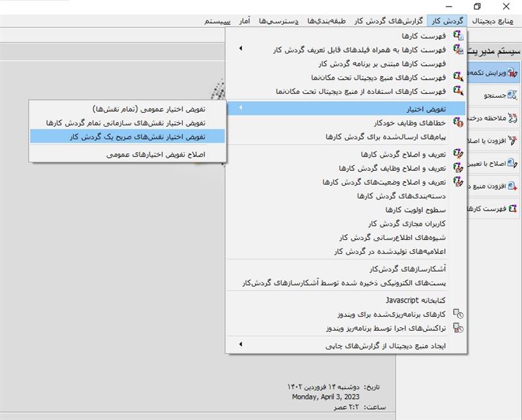
Task: Click the خطاهای وظایف خودکار error icon
Action: click(x=459, y=122)
